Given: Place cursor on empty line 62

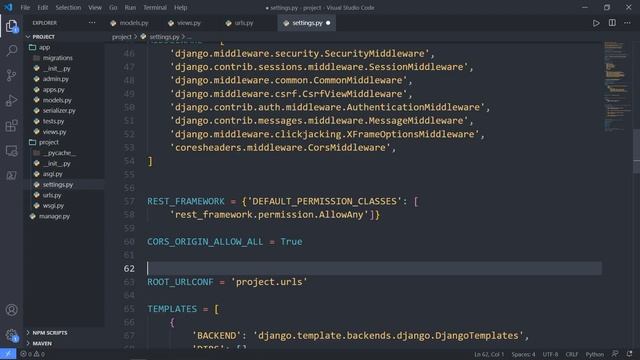Looking at the screenshot, I should point(374,268).
